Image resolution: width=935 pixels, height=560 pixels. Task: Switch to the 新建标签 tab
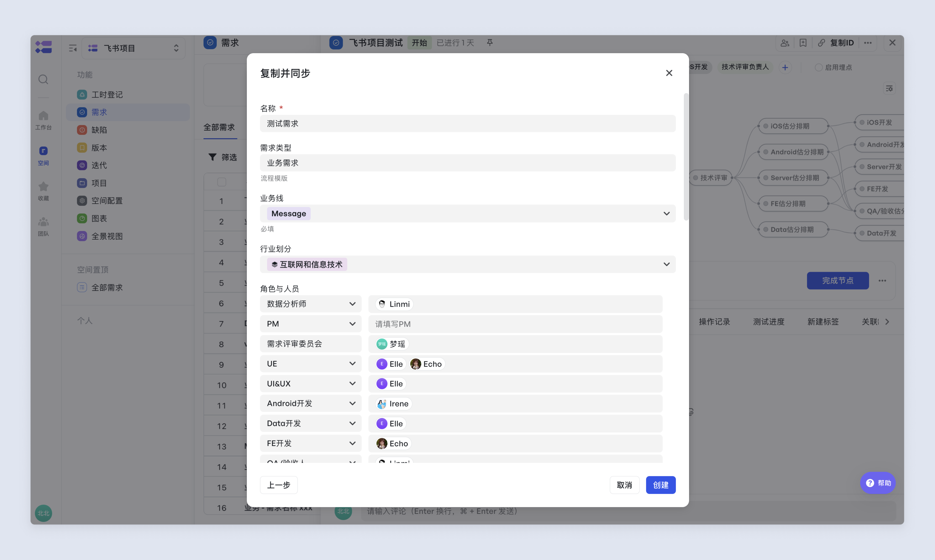pos(823,322)
